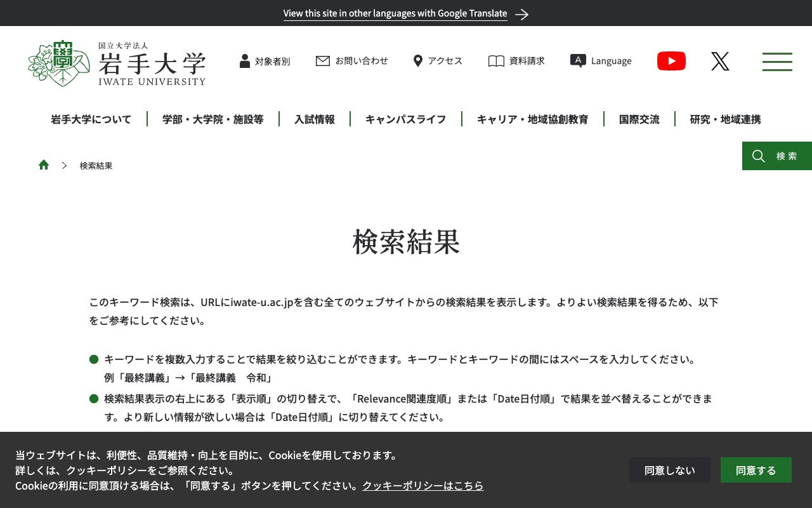
Task: Open the Language selector
Action: coord(600,60)
